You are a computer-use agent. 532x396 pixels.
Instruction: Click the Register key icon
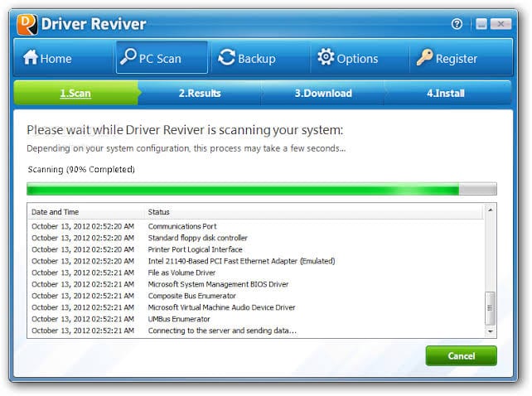pos(424,58)
